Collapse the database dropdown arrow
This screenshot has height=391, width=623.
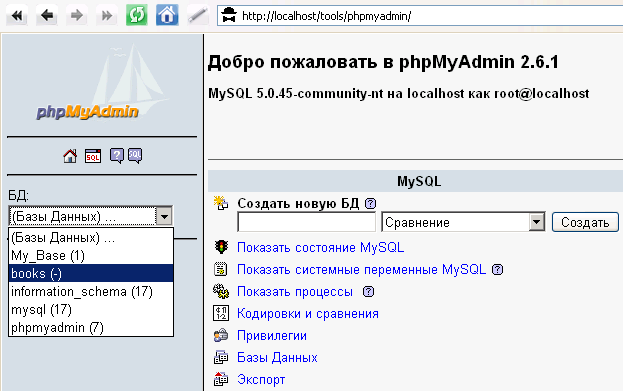coord(164,217)
